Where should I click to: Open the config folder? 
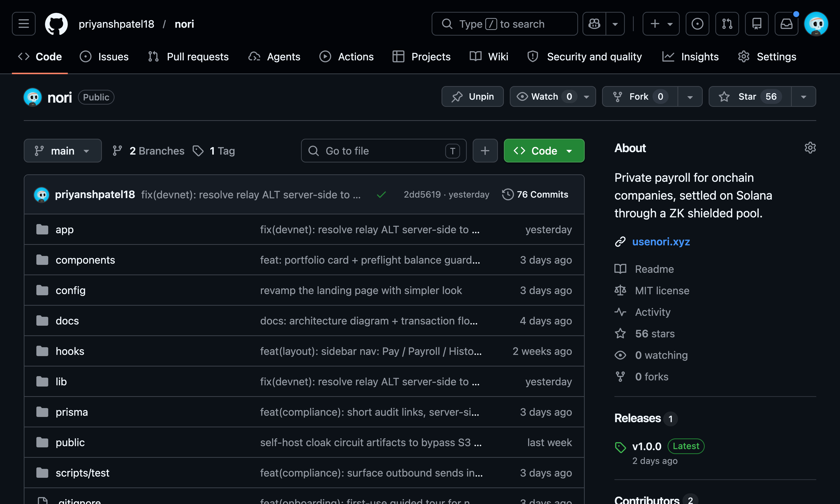click(x=71, y=290)
